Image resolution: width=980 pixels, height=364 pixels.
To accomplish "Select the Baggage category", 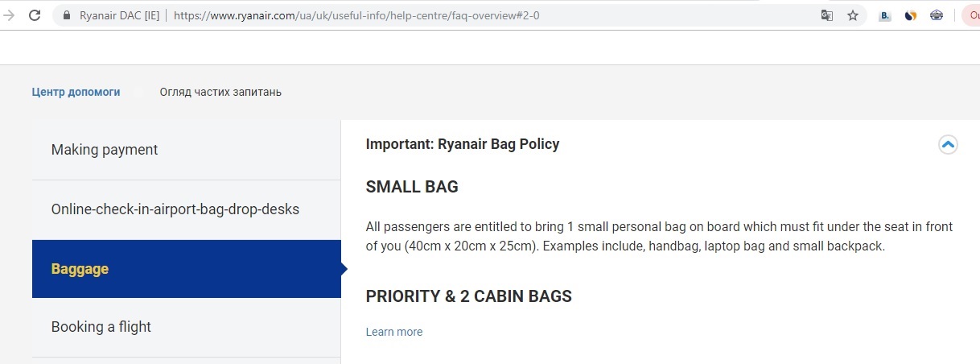I will 80,269.
